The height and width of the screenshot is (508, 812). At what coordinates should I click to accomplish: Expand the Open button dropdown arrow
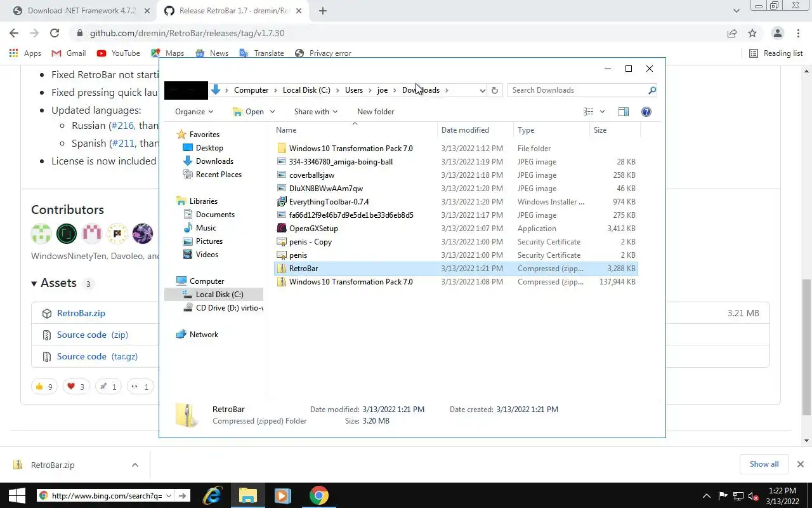(272, 112)
